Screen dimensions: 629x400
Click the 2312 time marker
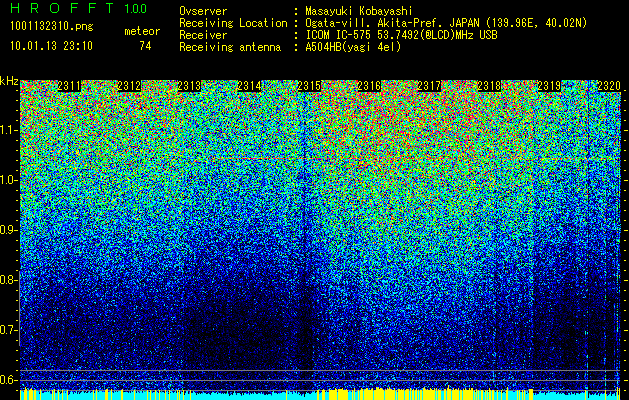(129, 86)
